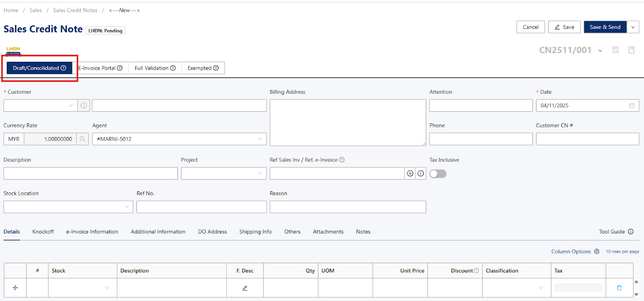Click the bookmark icon near the credit note number

pos(632,50)
